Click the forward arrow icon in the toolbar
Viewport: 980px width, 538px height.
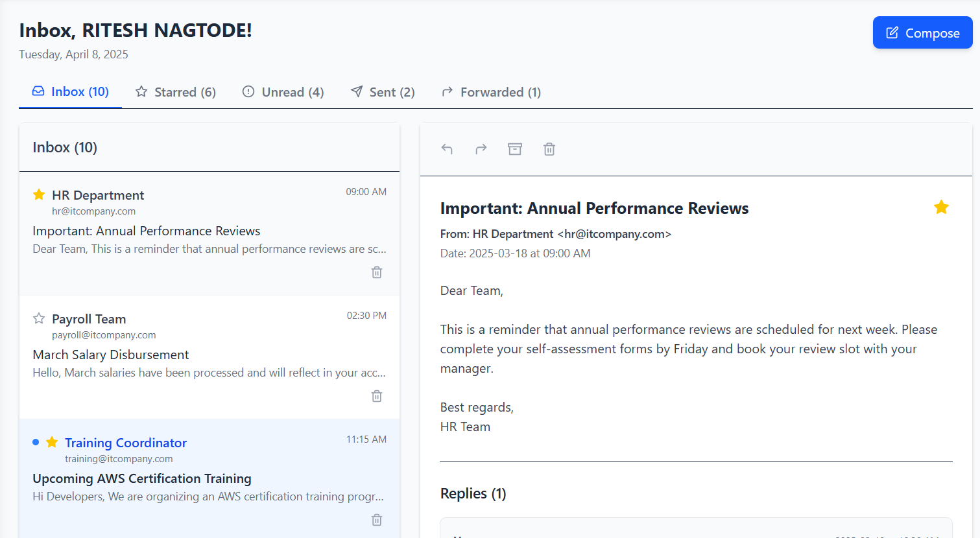coord(481,148)
